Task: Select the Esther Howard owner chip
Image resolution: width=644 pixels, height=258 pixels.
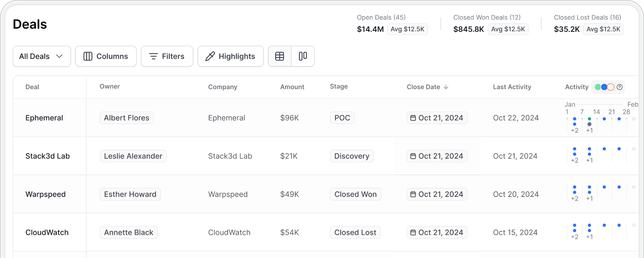Action: click(x=130, y=194)
